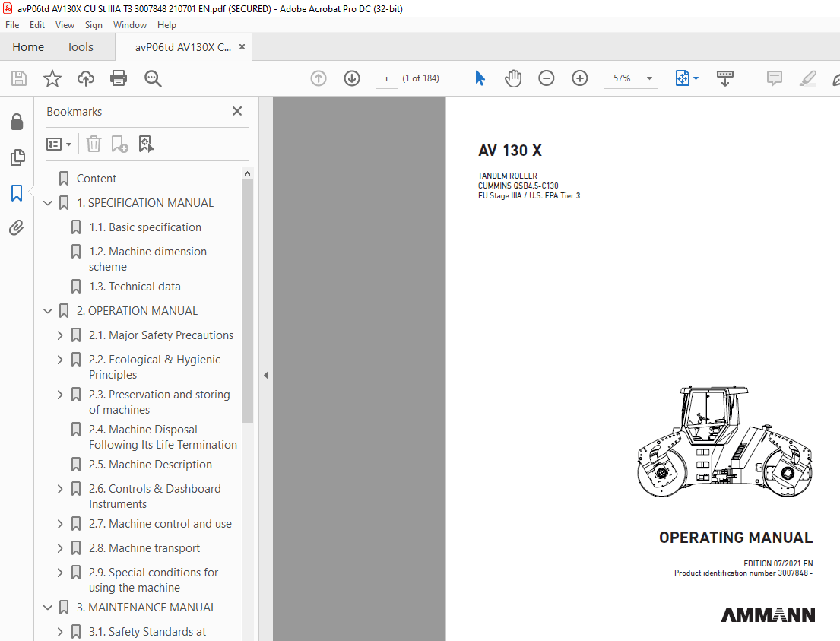Open the File menu

click(x=12, y=25)
